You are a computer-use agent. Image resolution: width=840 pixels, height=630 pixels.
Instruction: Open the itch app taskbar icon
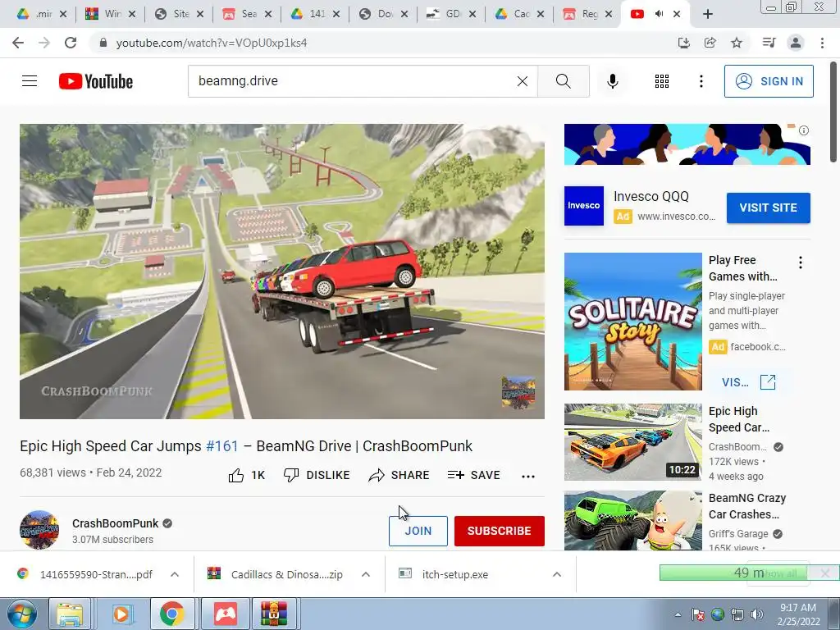click(225, 614)
